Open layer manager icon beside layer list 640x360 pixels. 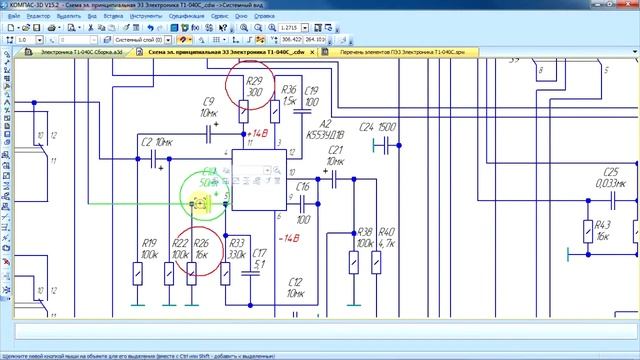click(107, 40)
